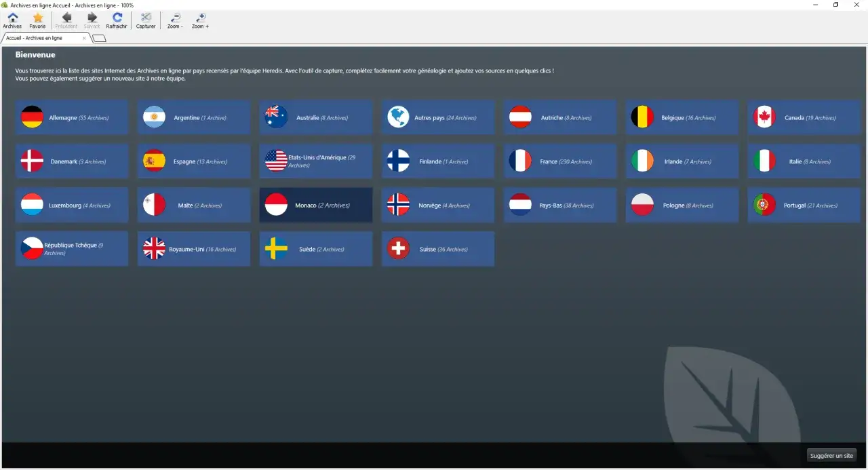Open Espagne (13 Archives) label
868x470 pixels.
[200, 162]
